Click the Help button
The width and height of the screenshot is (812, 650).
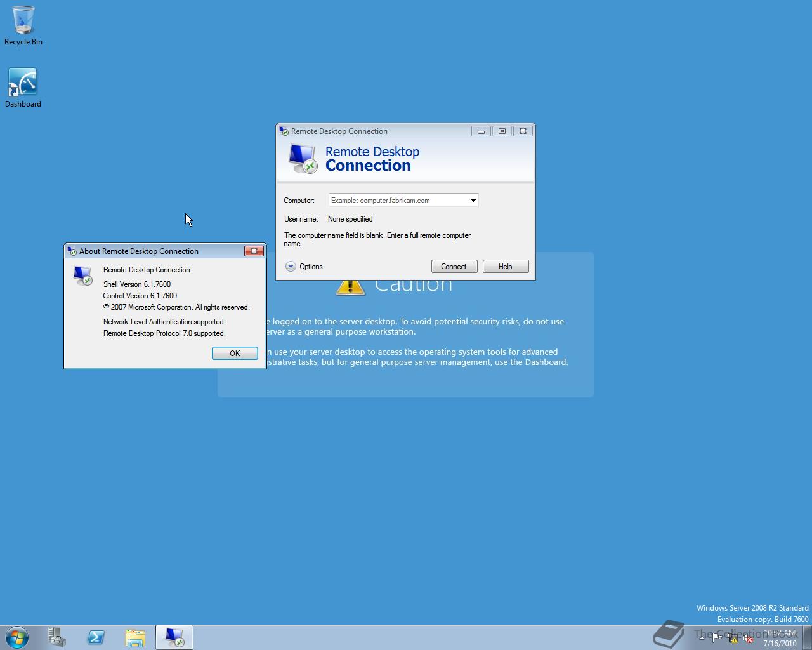click(x=506, y=267)
